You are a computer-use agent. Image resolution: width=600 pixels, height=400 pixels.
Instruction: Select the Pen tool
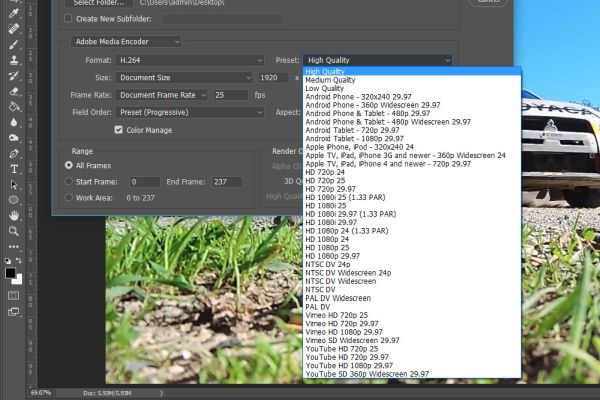point(14,153)
